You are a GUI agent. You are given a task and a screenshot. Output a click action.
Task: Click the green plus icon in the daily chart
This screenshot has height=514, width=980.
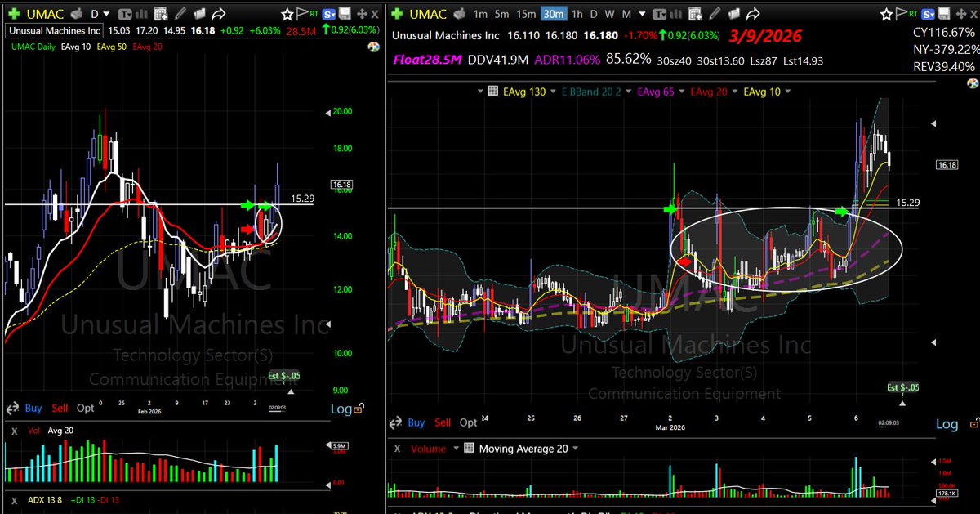pos(14,14)
